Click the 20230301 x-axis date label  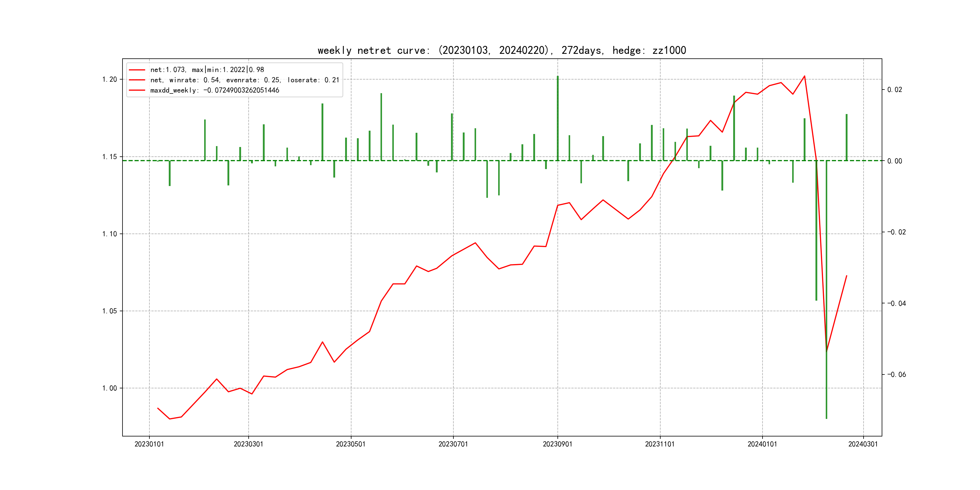[x=248, y=444]
